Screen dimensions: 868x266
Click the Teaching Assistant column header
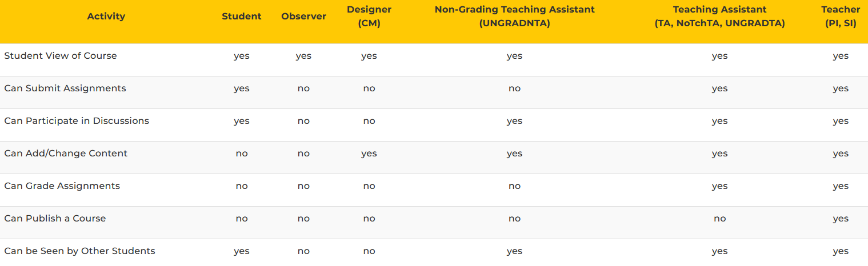click(719, 16)
